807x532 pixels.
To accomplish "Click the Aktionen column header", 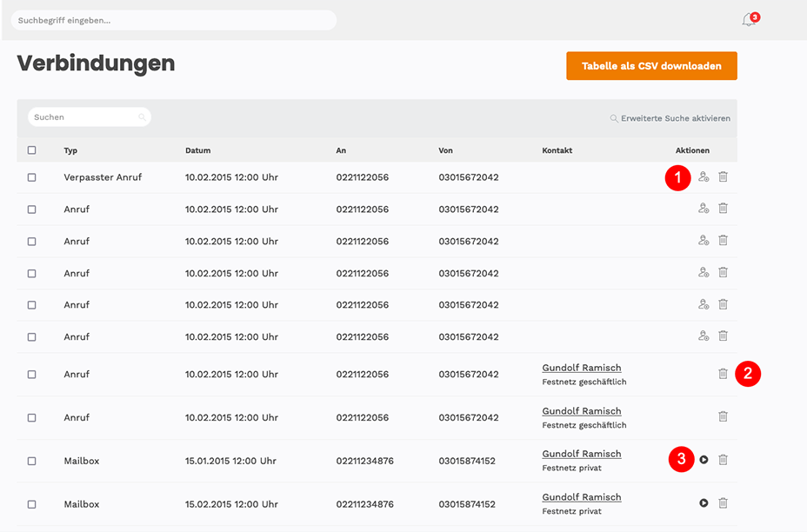I will coord(692,150).
